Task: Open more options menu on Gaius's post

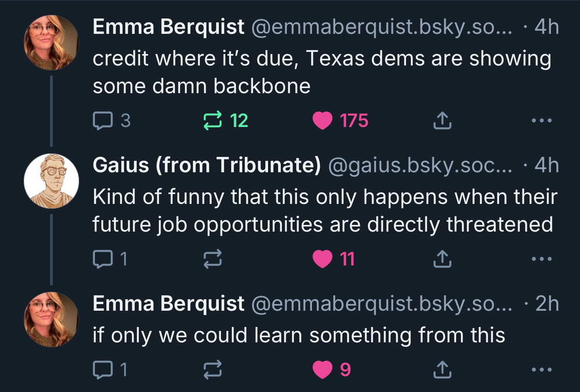Action: (541, 259)
